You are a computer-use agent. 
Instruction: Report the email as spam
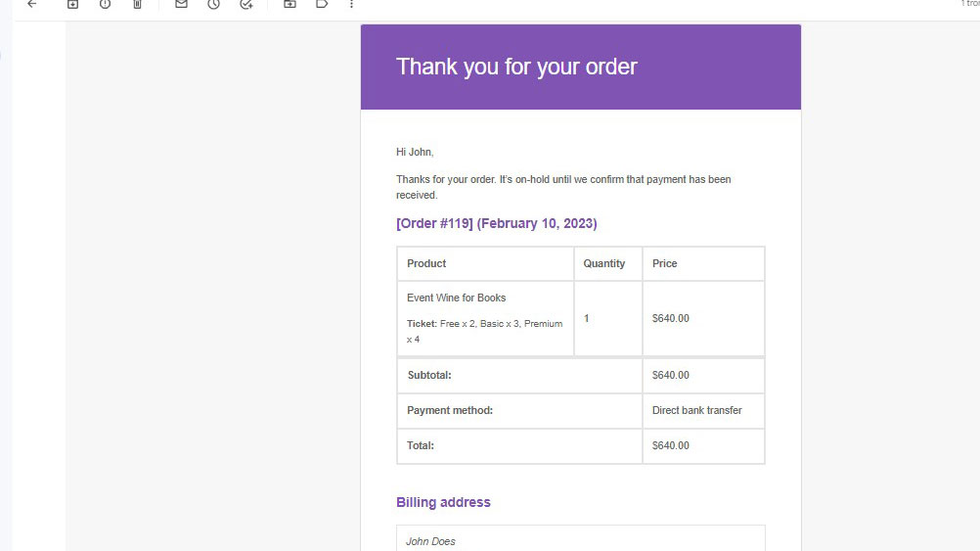coord(105,5)
